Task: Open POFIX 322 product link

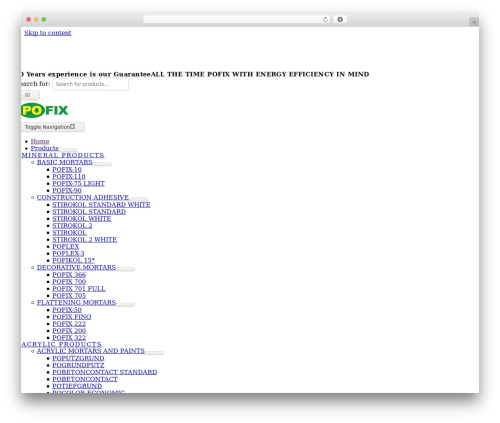Action: [69, 338]
